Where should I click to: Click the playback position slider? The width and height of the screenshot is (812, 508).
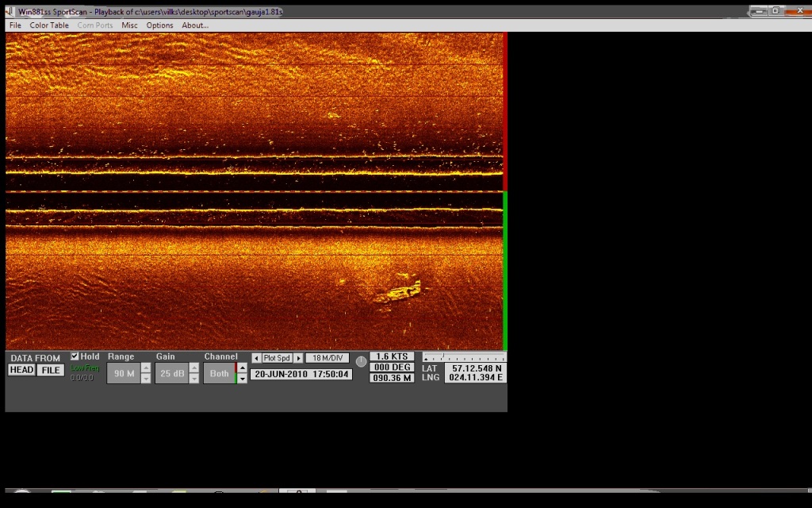[464, 357]
